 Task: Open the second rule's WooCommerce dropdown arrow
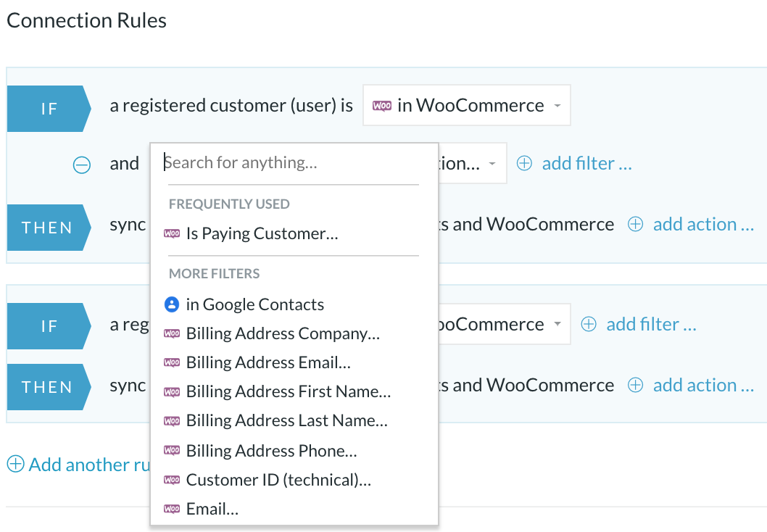pyautogui.click(x=557, y=324)
